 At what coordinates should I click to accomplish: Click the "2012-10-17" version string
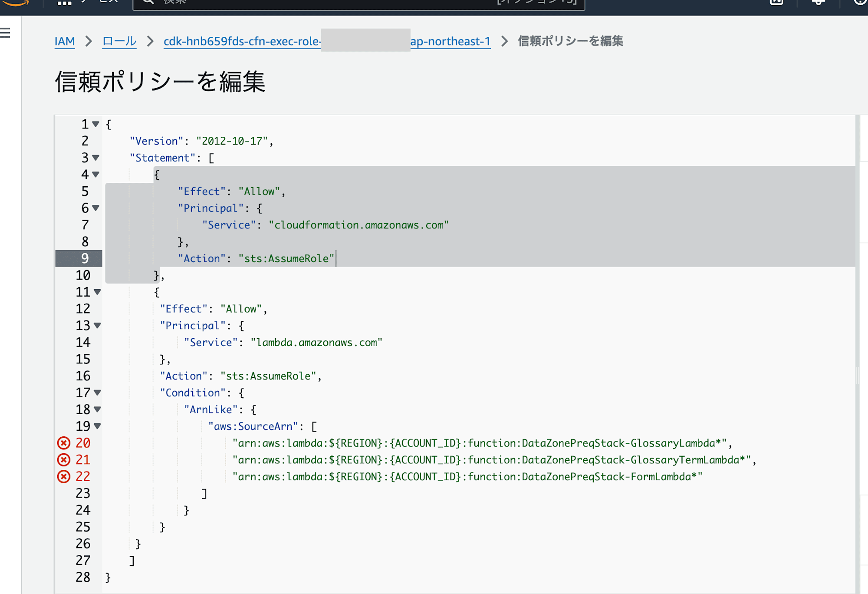[x=232, y=141]
